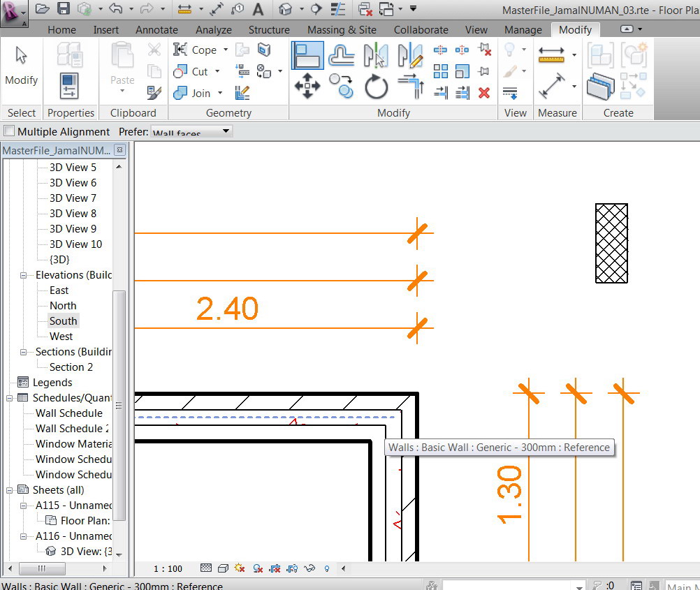Open the Annotate ribbon tab
The width and height of the screenshot is (700, 590).
tap(156, 30)
